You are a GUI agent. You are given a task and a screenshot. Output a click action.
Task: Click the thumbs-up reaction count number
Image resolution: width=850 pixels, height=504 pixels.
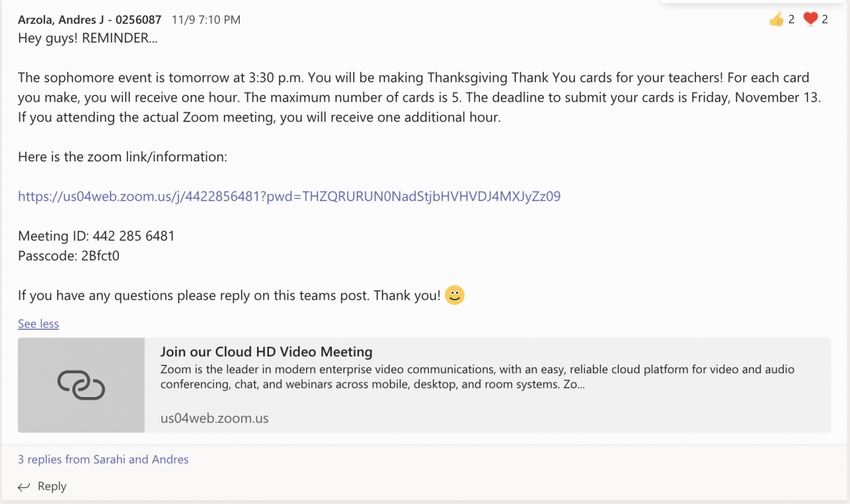click(x=792, y=20)
